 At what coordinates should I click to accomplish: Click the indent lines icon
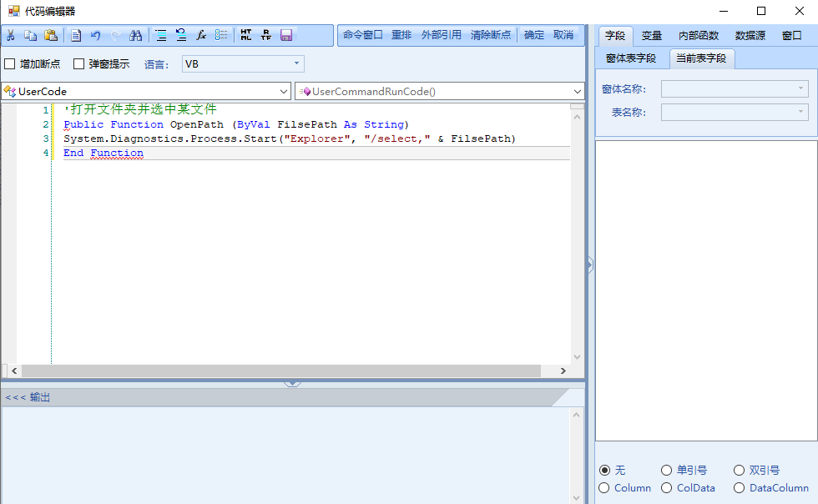pos(162,36)
